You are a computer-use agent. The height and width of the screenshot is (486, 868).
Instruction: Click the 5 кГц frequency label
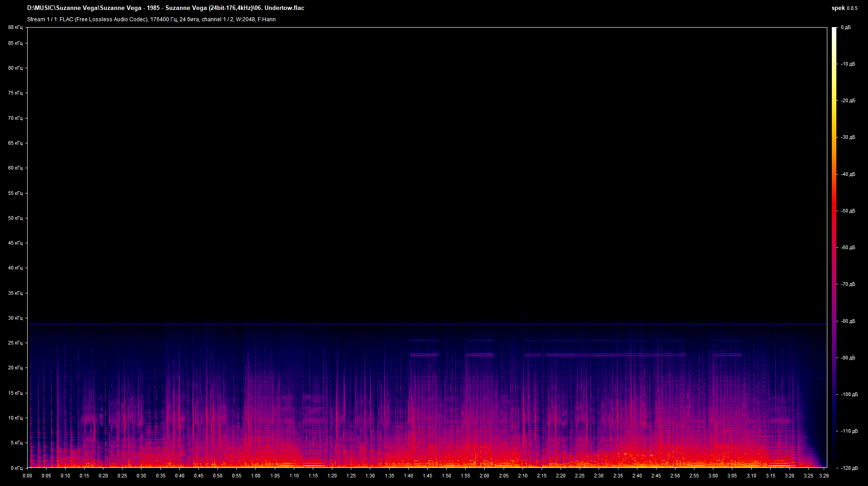click(17, 443)
